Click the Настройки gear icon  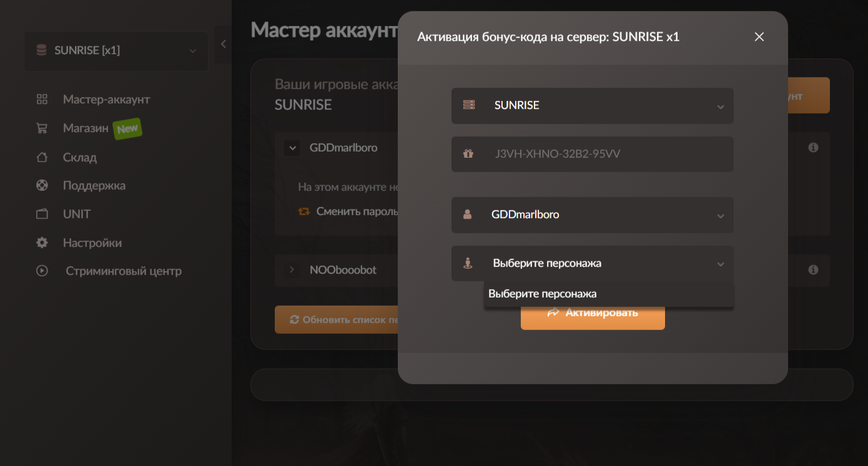42,243
